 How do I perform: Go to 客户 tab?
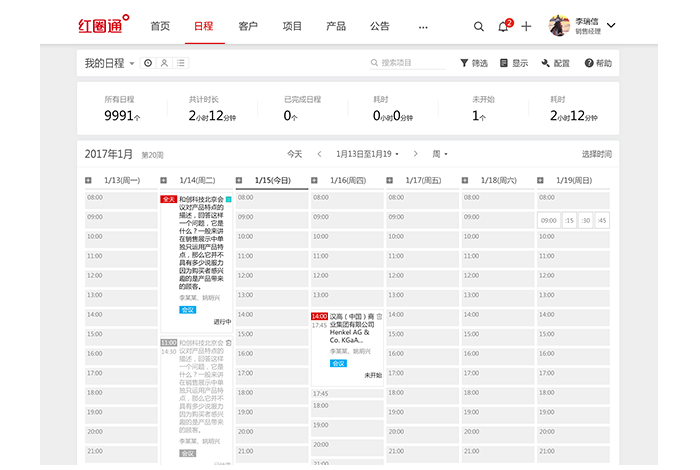click(x=248, y=26)
